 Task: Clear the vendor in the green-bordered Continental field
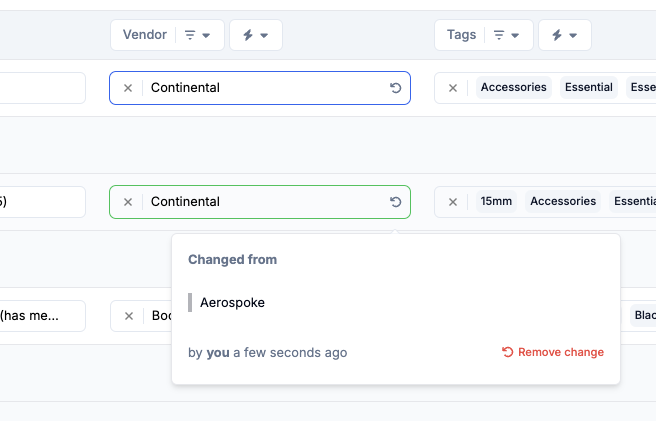coord(127,202)
